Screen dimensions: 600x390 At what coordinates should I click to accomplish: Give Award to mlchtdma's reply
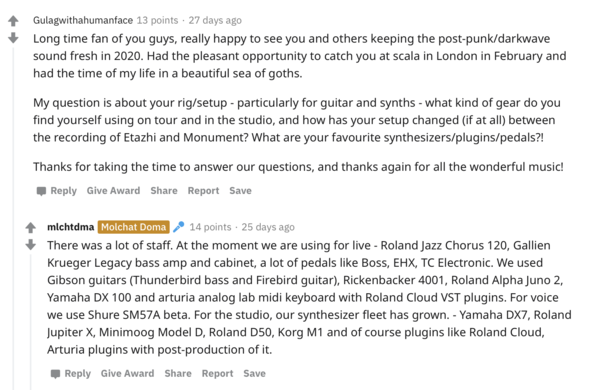[127, 374]
